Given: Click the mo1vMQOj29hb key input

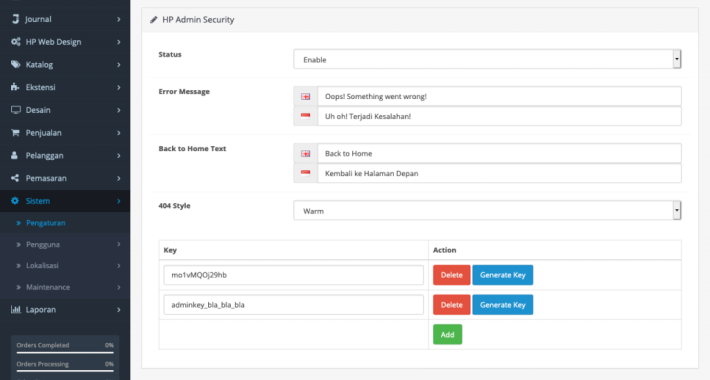Looking at the screenshot, I should [293, 275].
